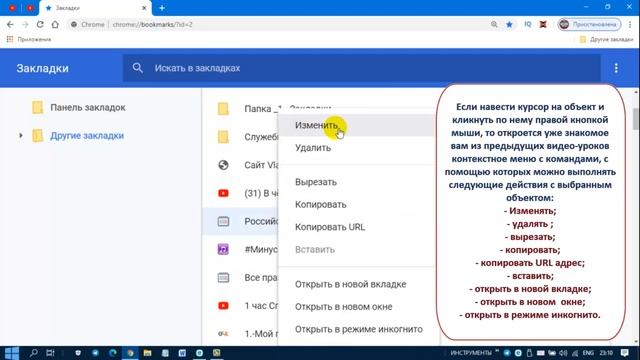Select Панель закладок in the sidebar
This screenshot has width=640, height=360.
(88, 107)
